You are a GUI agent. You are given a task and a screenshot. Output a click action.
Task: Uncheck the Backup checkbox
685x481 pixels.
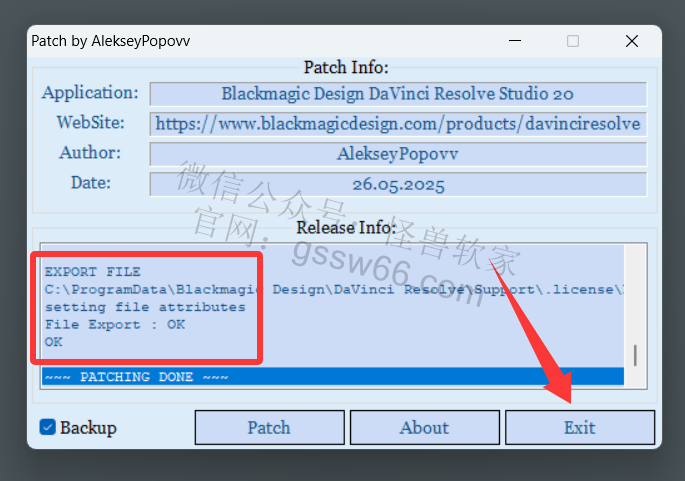(x=47, y=427)
